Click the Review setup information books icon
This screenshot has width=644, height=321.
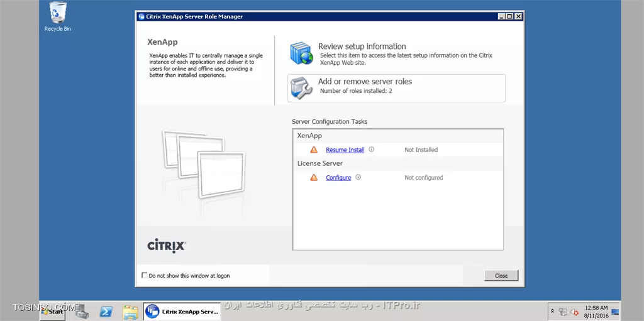click(302, 53)
